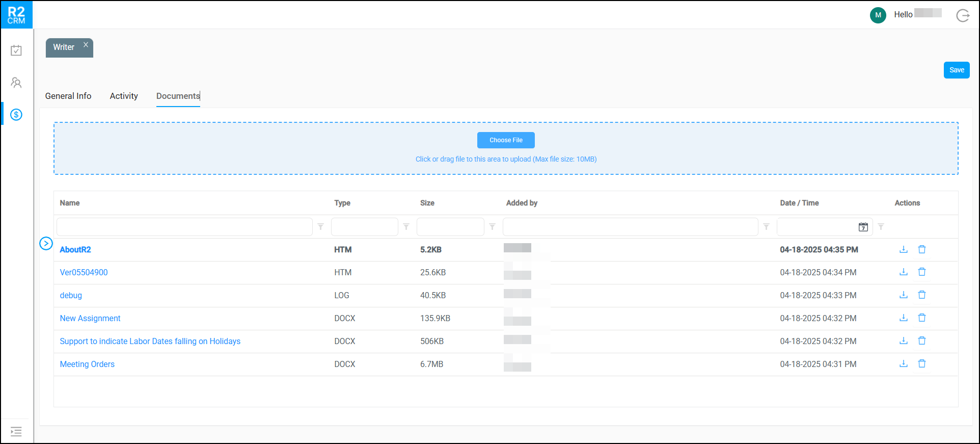Switch to the General Info tab
This screenshot has height=444, width=980.
pyautogui.click(x=68, y=96)
